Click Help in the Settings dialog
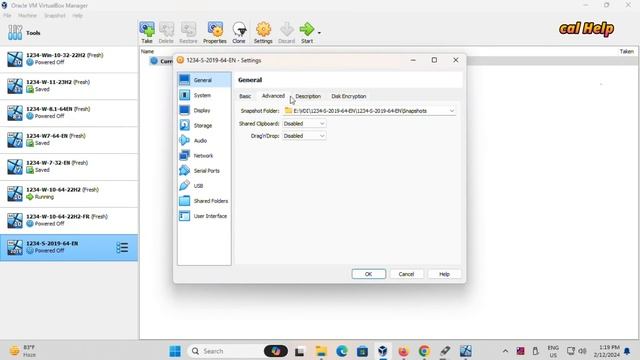This screenshot has height=360, width=640. coord(444,274)
